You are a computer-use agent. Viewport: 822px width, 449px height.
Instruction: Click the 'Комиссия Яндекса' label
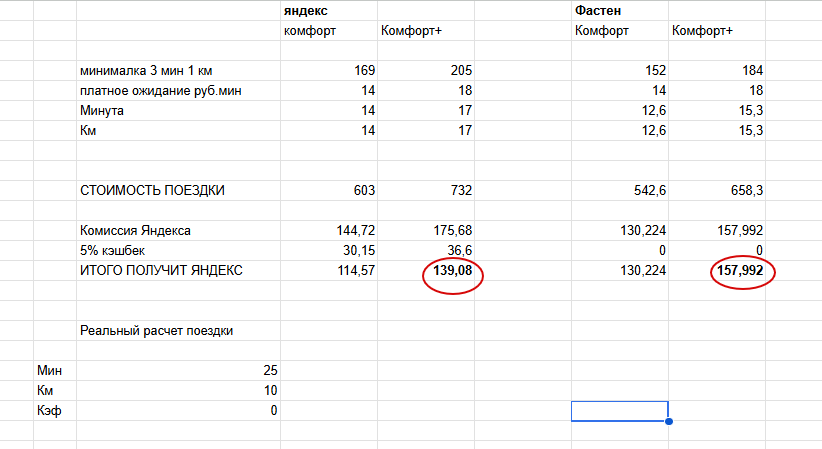[x=135, y=230]
